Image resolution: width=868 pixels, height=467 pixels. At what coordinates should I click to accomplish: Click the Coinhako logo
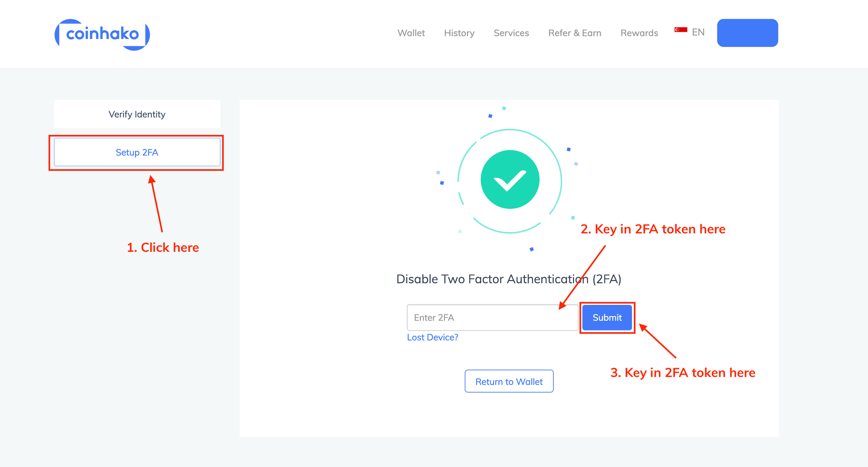(102, 34)
